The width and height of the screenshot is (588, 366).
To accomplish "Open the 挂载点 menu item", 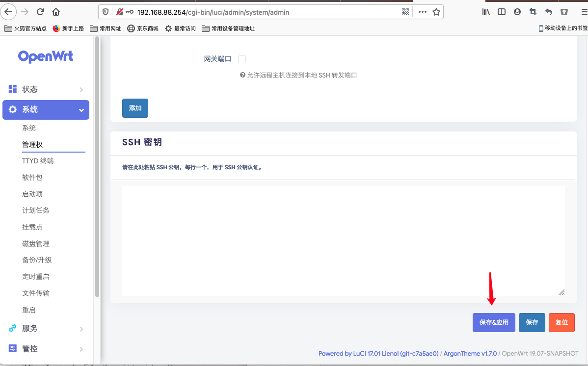I will point(32,227).
